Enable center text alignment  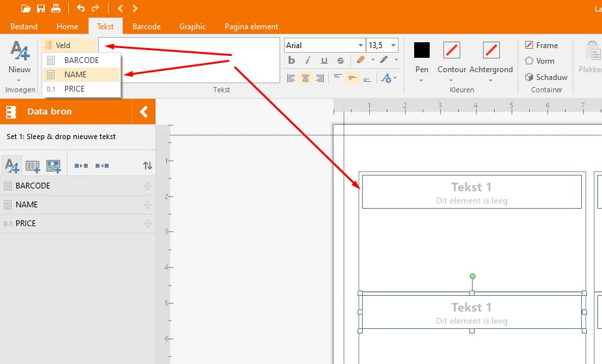(306, 78)
